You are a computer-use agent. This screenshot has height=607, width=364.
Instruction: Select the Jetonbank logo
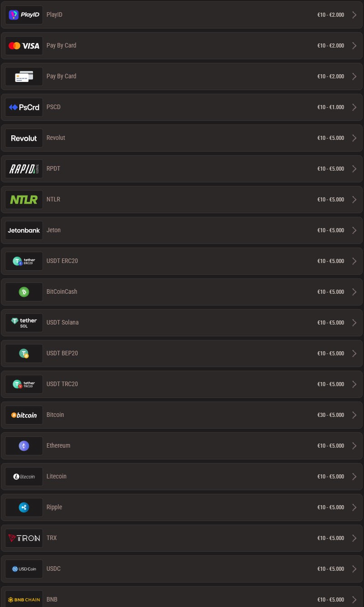pos(24,230)
